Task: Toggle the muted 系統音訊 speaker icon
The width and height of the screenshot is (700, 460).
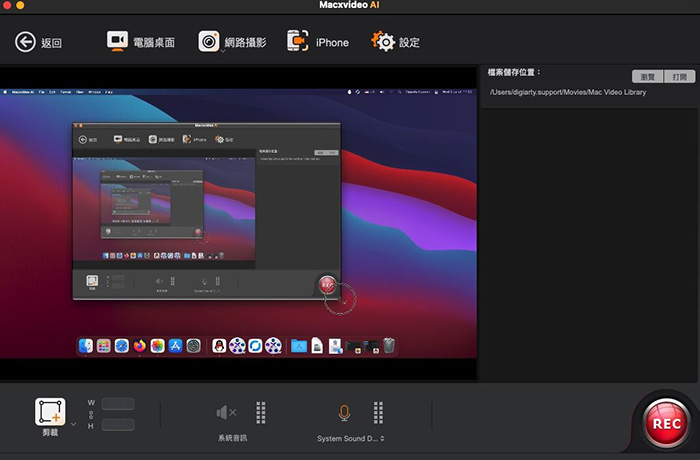Action: tap(226, 412)
